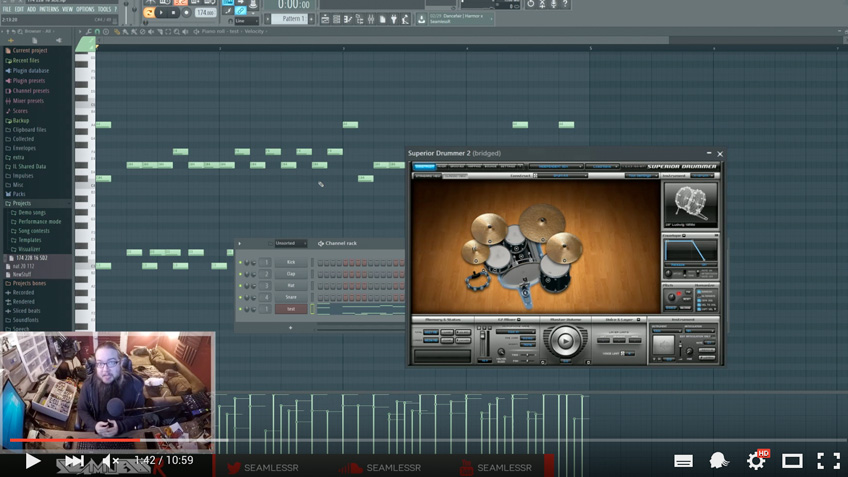Mute the Kick channel
The height and width of the screenshot is (477, 848).
tap(241, 262)
